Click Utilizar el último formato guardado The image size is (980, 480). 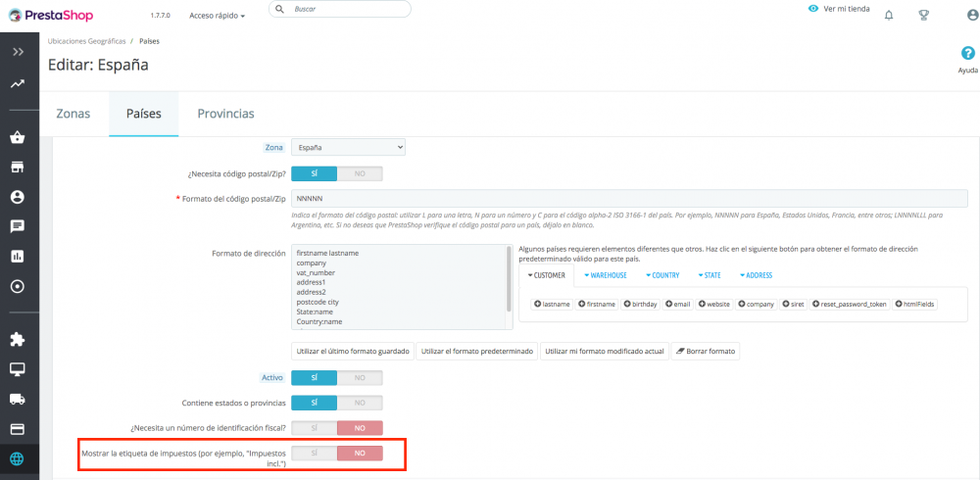pyautogui.click(x=353, y=352)
